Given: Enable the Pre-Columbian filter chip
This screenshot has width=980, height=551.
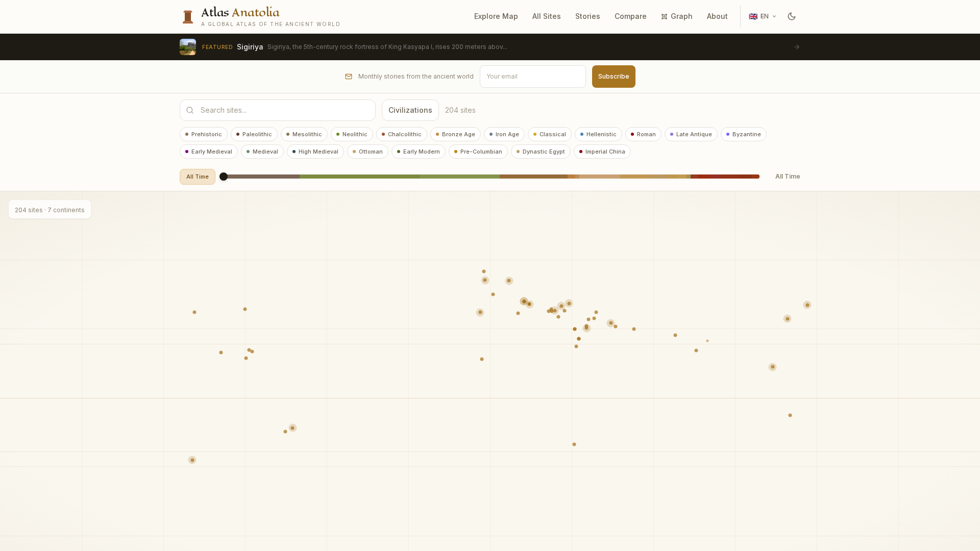Looking at the screenshot, I should [478, 152].
